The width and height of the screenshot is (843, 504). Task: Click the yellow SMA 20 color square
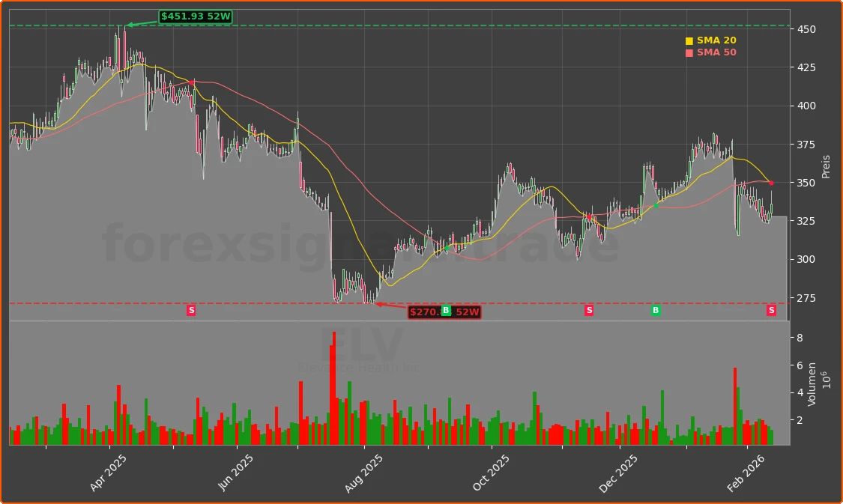tap(689, 41)
